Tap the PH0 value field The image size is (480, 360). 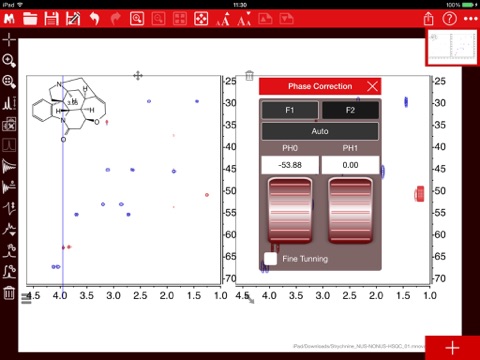pyautogui.click(x=290, y=165)
